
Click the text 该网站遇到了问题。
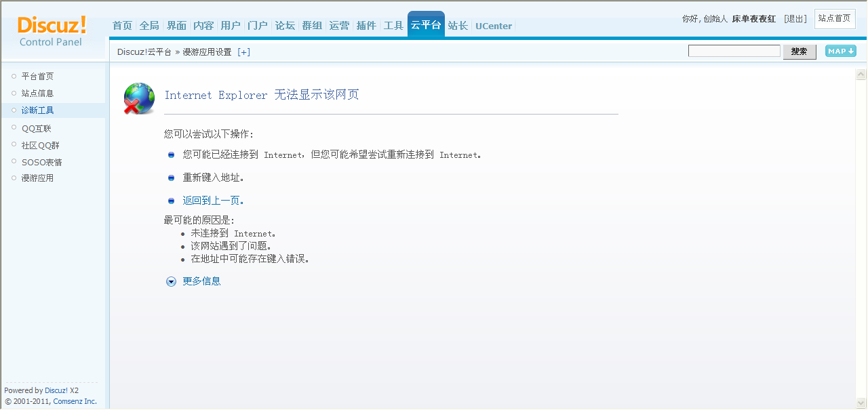[x=233, y=246]
